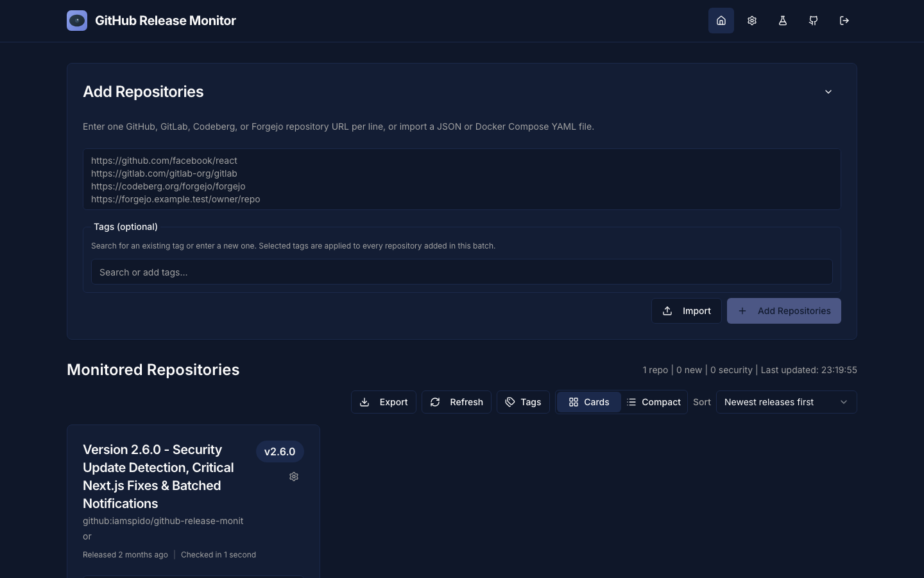Export the monitored repositories list
The width and height of the screenshot is (924, 578).
click(x=384, y=402)
